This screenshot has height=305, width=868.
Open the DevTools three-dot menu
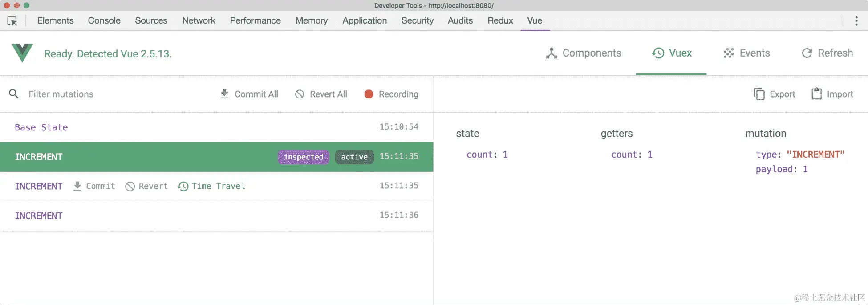856,21
